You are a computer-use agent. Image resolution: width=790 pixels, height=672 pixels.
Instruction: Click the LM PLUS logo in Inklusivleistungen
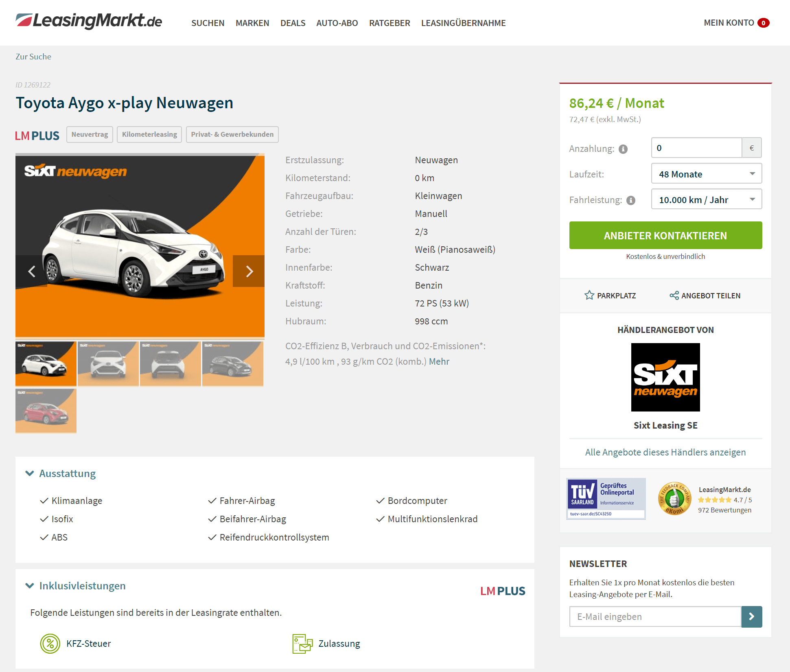click(x=503, y=591)
